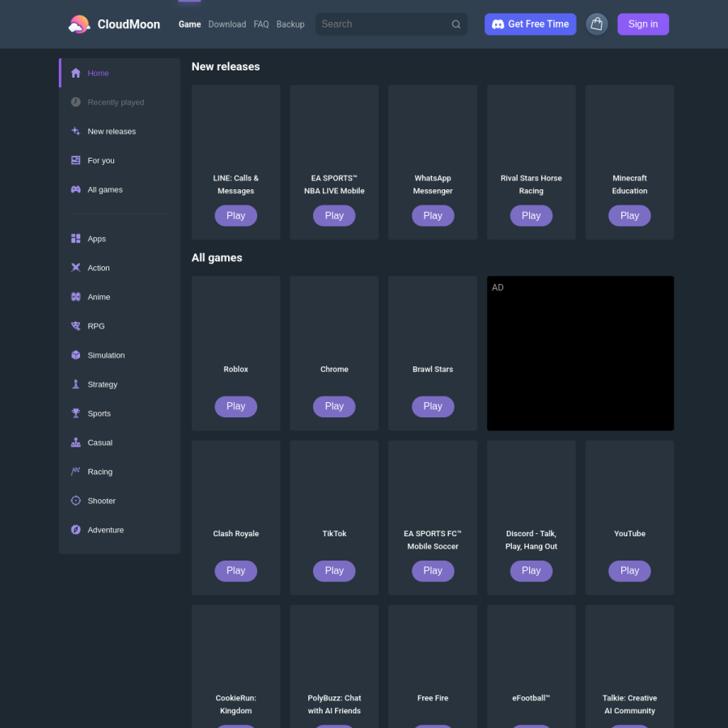
Task: Click the Sports trophy icon
Action: tap(76, 413)
